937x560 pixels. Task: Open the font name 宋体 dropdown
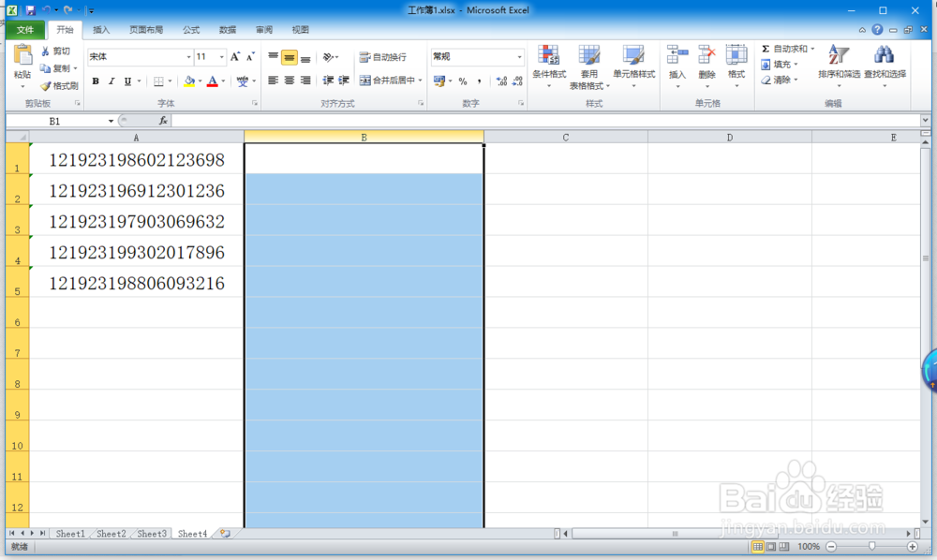click(x=189, y=57)
